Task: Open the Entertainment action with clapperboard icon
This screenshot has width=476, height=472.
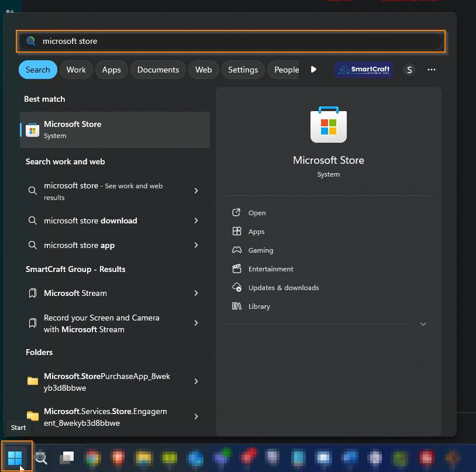Action: click(263, 269)
